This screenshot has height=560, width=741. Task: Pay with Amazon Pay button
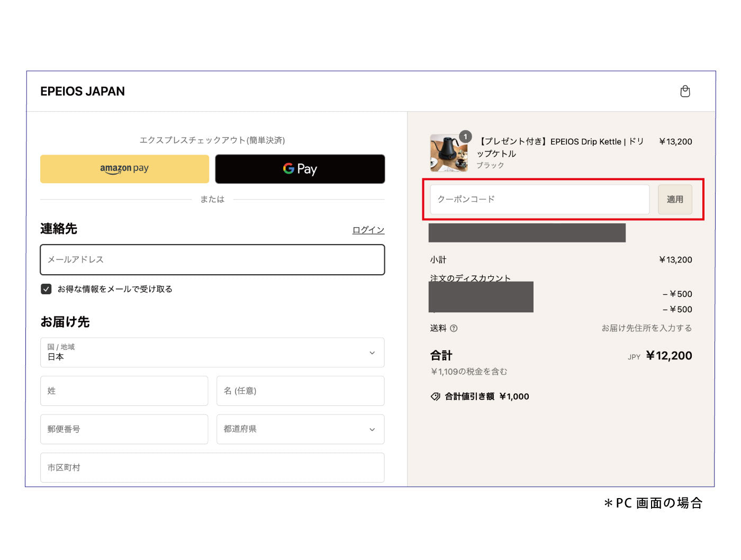click(x=124, y=169)
